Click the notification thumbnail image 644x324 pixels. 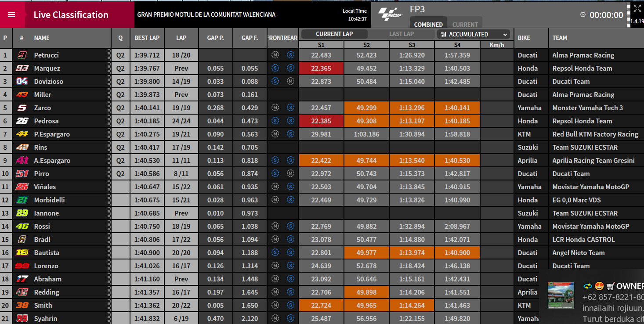(561, 295)
